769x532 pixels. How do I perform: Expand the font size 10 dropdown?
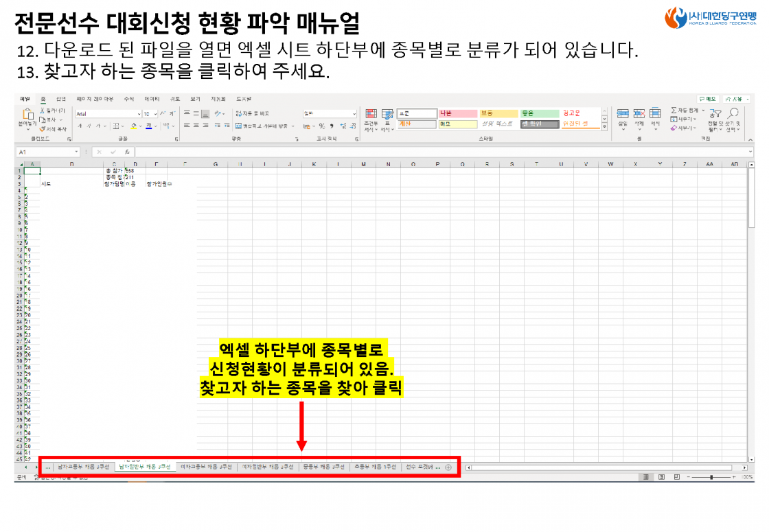tap(155, 114)
